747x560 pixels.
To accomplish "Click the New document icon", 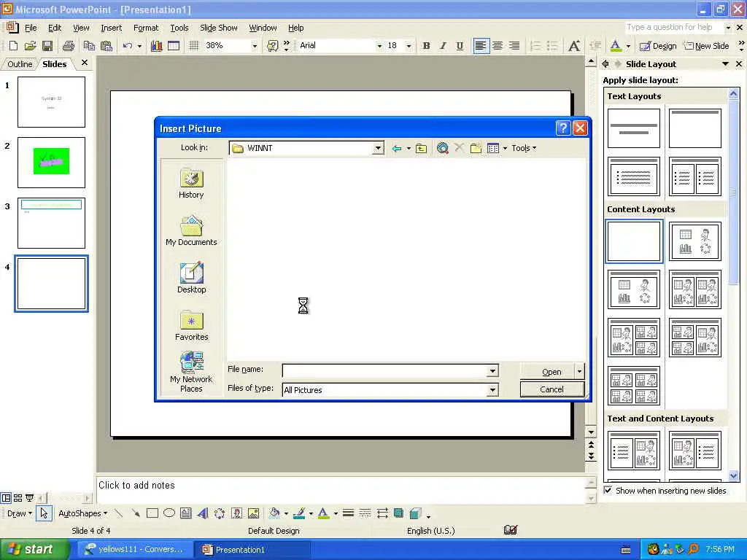I will click(x=13, y=46).
